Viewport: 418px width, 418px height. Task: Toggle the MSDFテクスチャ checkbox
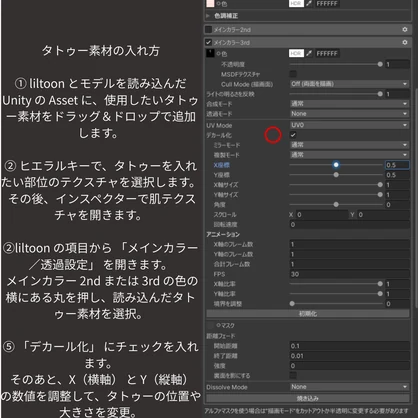[x=293, y=74]
